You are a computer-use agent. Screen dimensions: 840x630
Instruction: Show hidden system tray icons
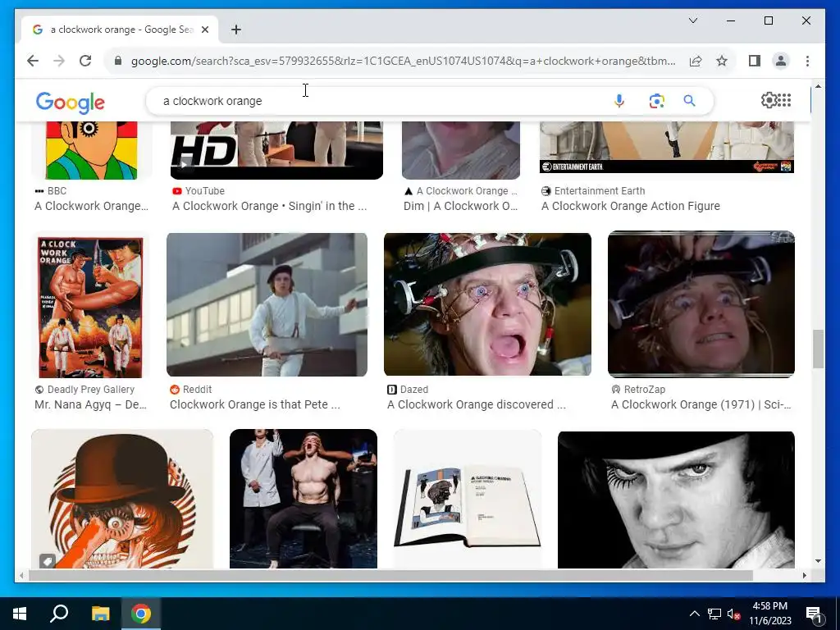coord(694,614)
